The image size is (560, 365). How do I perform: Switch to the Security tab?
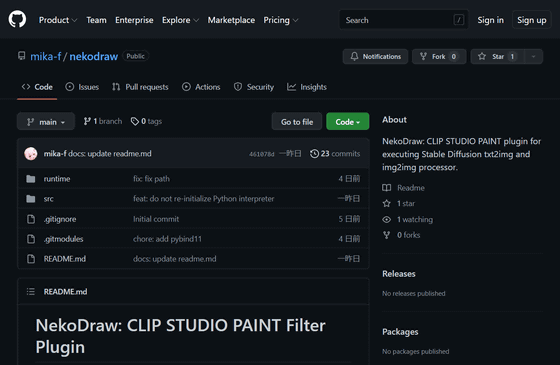[x=254, y=87]
